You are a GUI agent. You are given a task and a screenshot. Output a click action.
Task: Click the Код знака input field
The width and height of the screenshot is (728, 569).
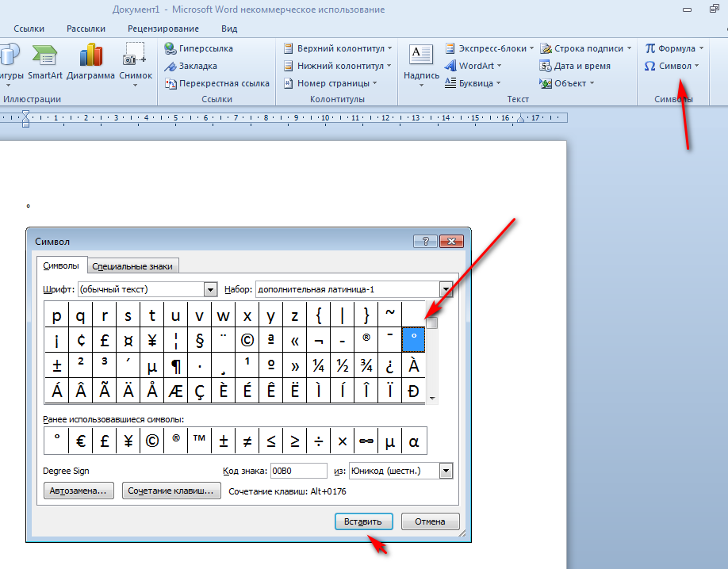click(298, 471)
